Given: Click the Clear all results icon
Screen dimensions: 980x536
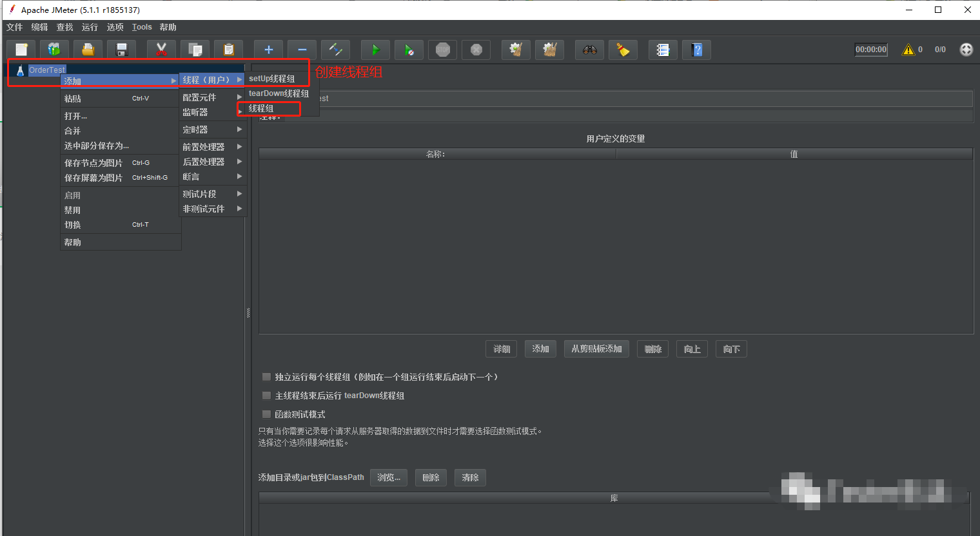Looking at the screenshot, I should (x=550, y=50).
